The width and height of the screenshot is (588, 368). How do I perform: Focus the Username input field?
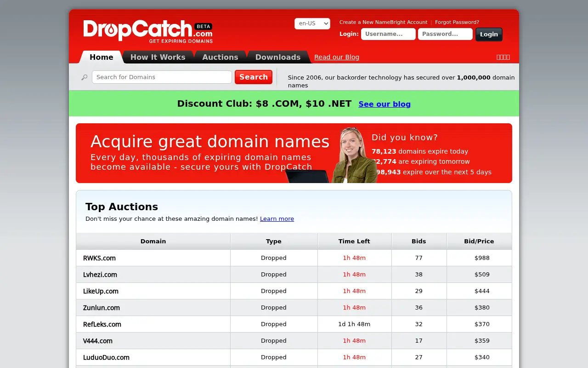click(388, 34)
